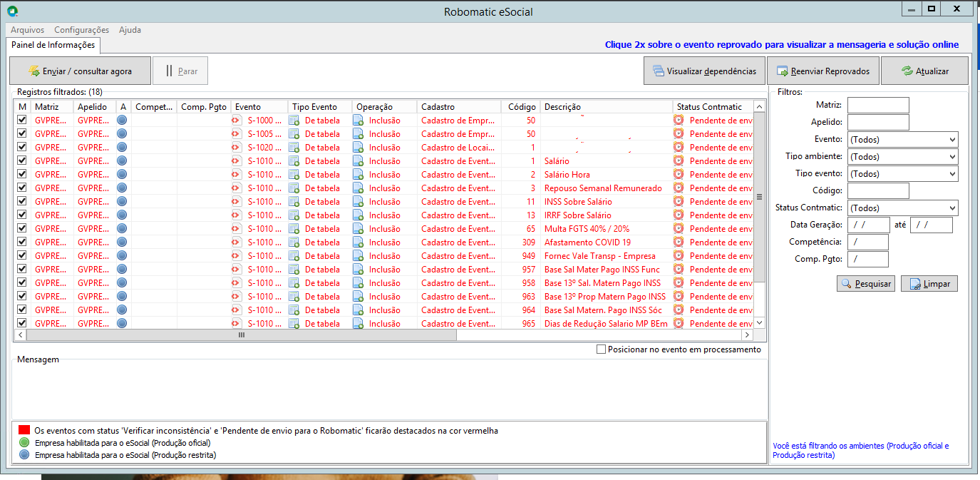Click the horizontal scrollbar thumb of the table
This screenshot has height=480, width=980.
242,335
